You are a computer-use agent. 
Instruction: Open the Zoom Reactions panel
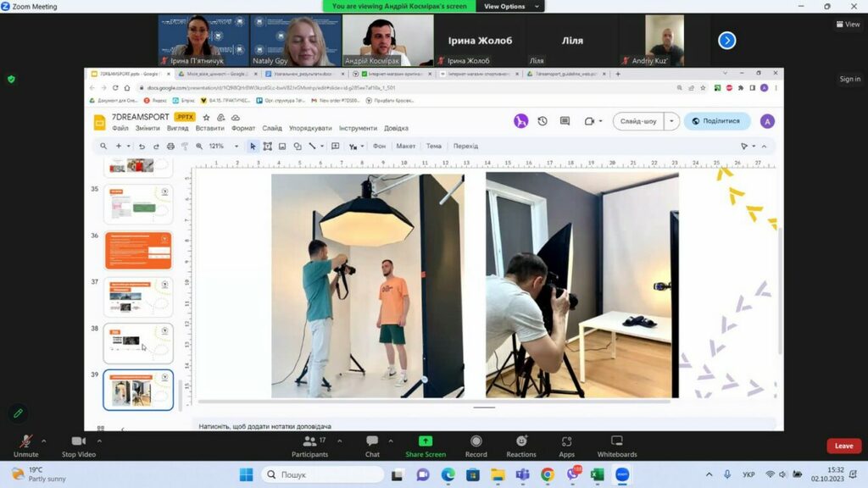[x=521, y=441]
